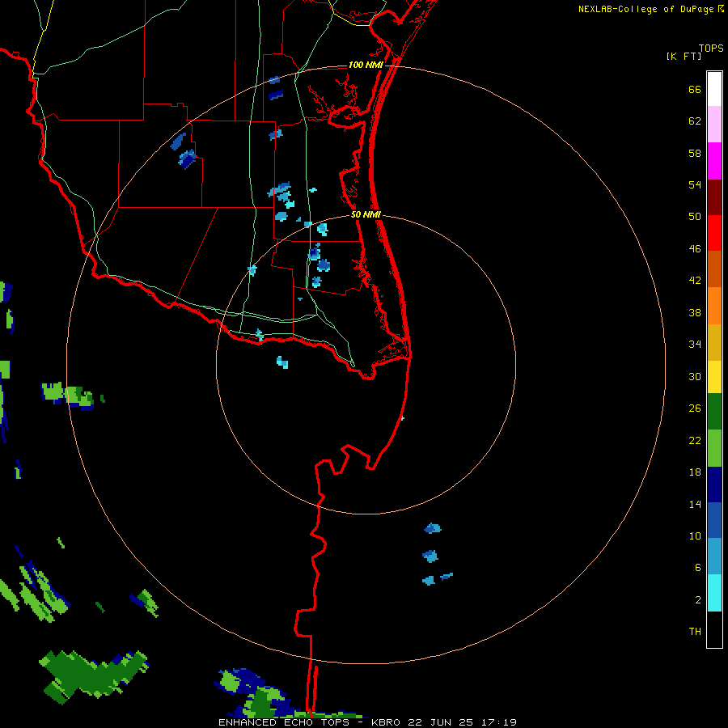The width and height of the screenshot is (728, 728).
Task: Click the NEXLAB-College of DuPage text
Action: click(x=645, y=9)
